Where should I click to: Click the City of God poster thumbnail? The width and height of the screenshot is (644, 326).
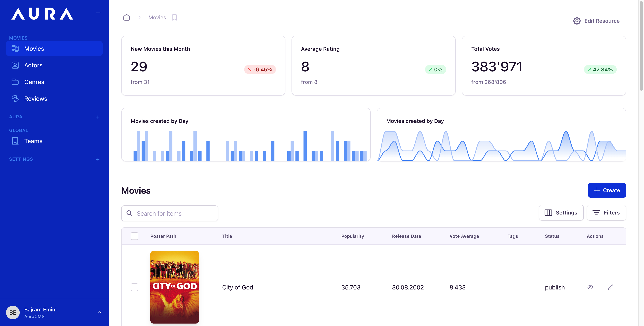[174, 287]
